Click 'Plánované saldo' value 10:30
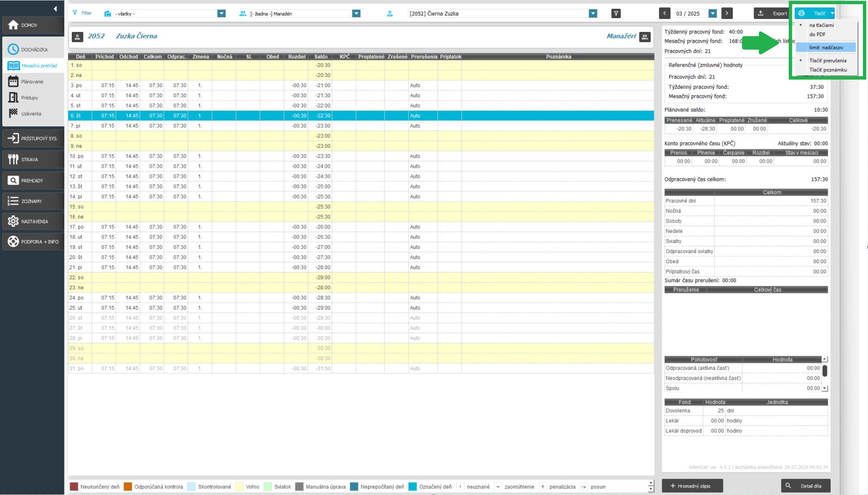868x495 pixels. (x=821, y=110)
